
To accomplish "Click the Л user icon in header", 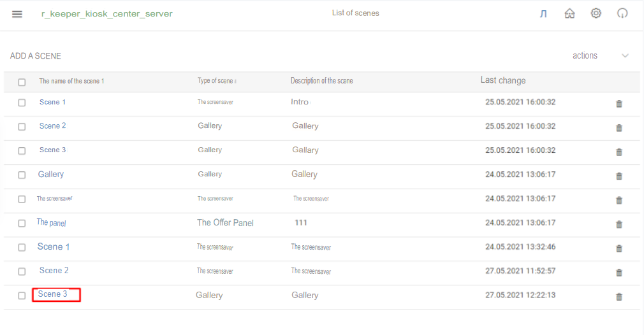I will tap(543, 14).
